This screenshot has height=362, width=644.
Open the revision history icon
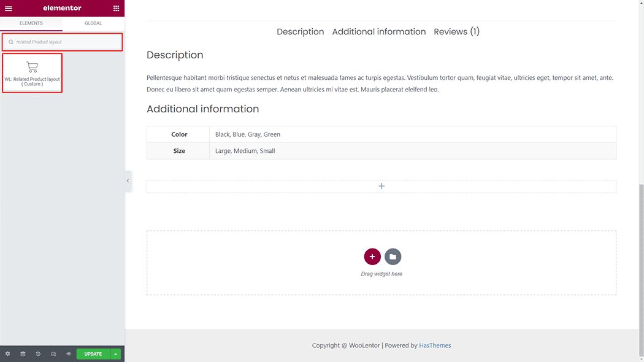[x=38, y=354]
